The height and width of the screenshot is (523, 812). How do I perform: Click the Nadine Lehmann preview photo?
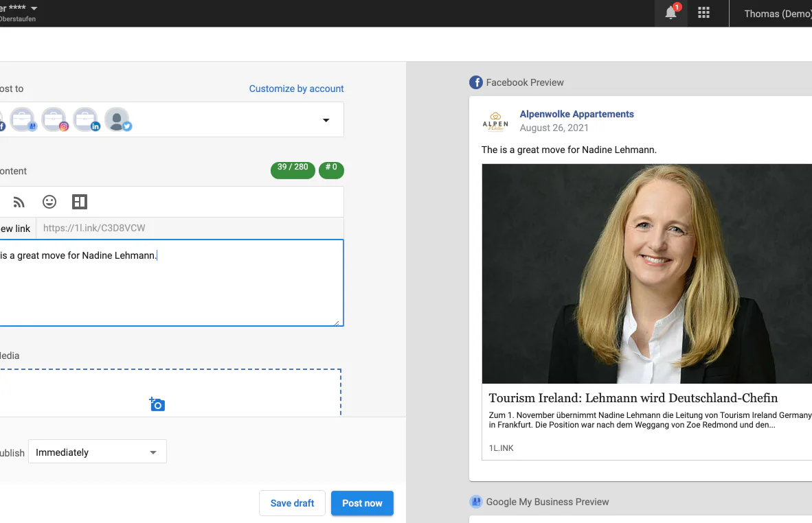pyautogui.click(x=647, y=274)
